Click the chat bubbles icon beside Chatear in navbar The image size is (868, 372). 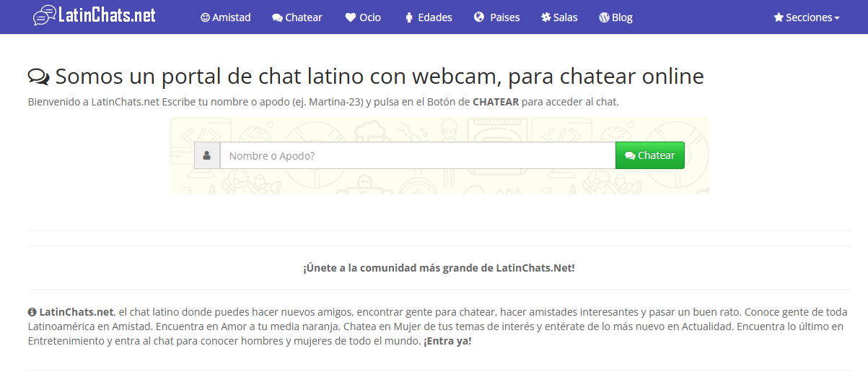277,17
